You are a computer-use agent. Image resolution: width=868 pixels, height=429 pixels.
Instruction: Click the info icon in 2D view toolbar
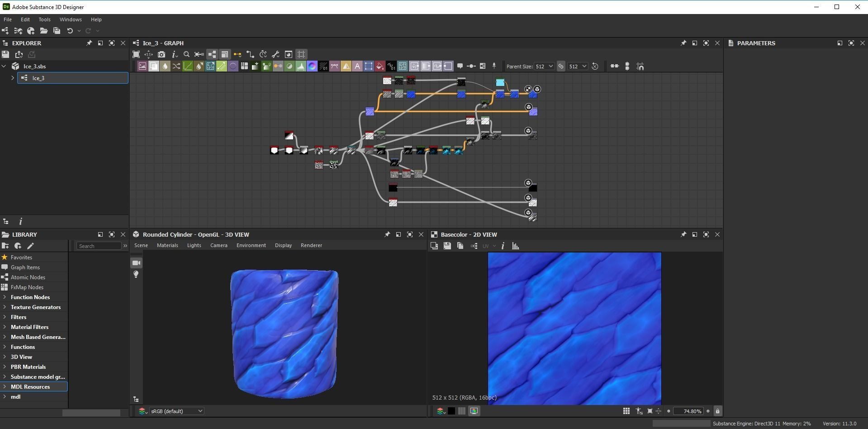(x=503, y=246)
